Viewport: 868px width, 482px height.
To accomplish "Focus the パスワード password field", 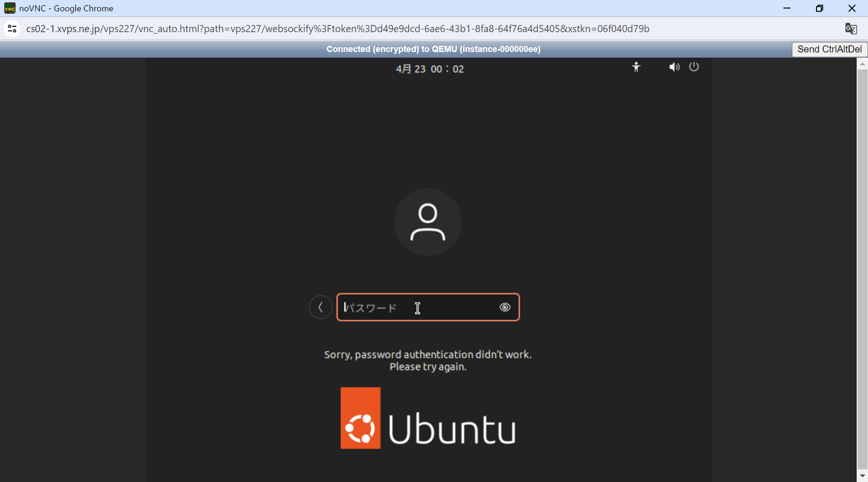I will (428, 307).
